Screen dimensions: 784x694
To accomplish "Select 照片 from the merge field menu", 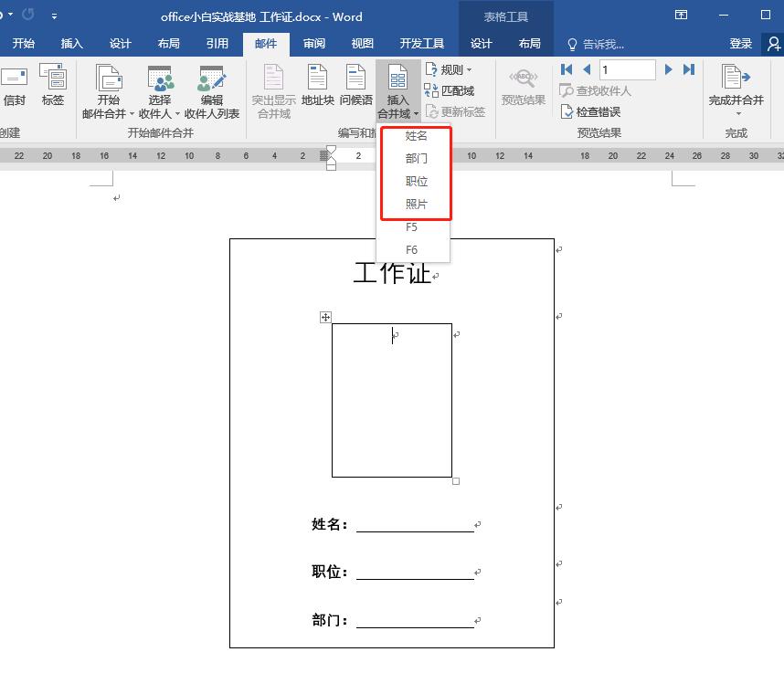I will click(x=416, y=204).
